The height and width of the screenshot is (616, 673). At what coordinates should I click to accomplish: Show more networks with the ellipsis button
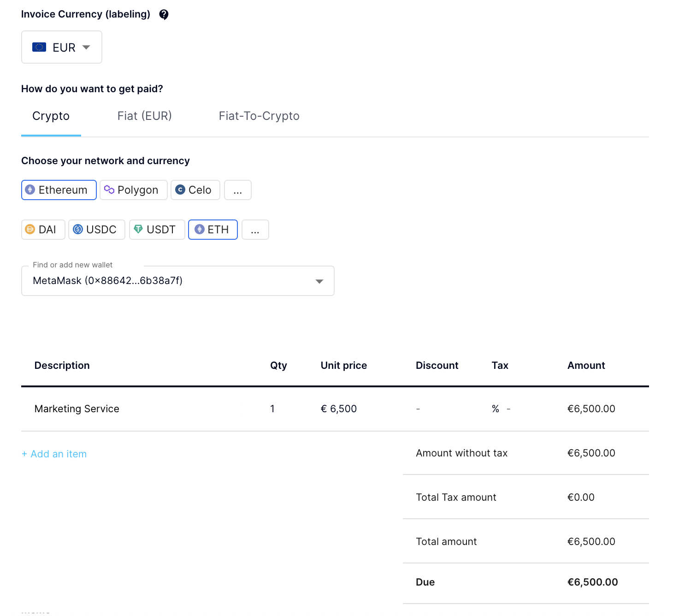pos(238,190)
